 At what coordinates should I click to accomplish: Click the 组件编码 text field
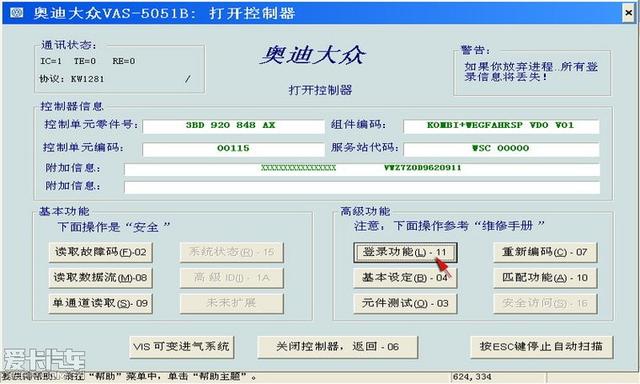[x=501, y=126]
